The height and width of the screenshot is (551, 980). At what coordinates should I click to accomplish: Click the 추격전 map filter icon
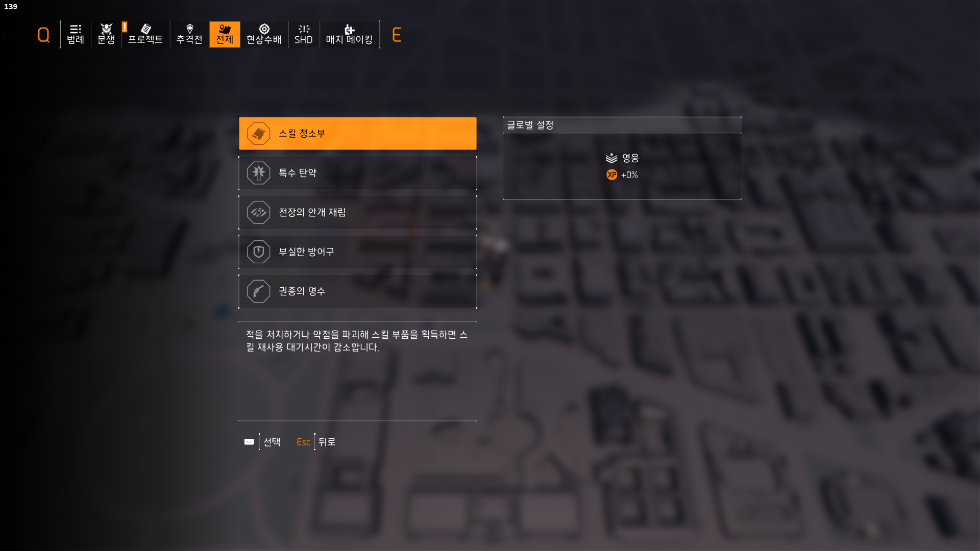[190, 29]
